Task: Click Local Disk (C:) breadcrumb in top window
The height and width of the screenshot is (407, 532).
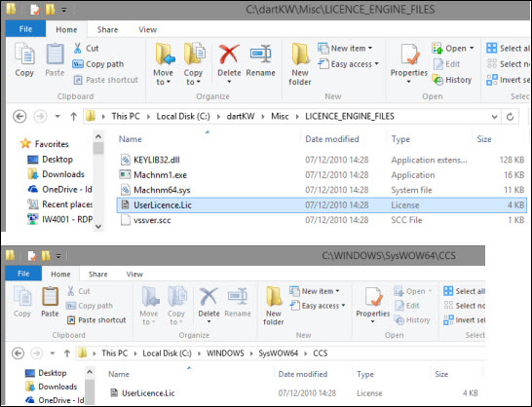Action: [x=183, y=116]
